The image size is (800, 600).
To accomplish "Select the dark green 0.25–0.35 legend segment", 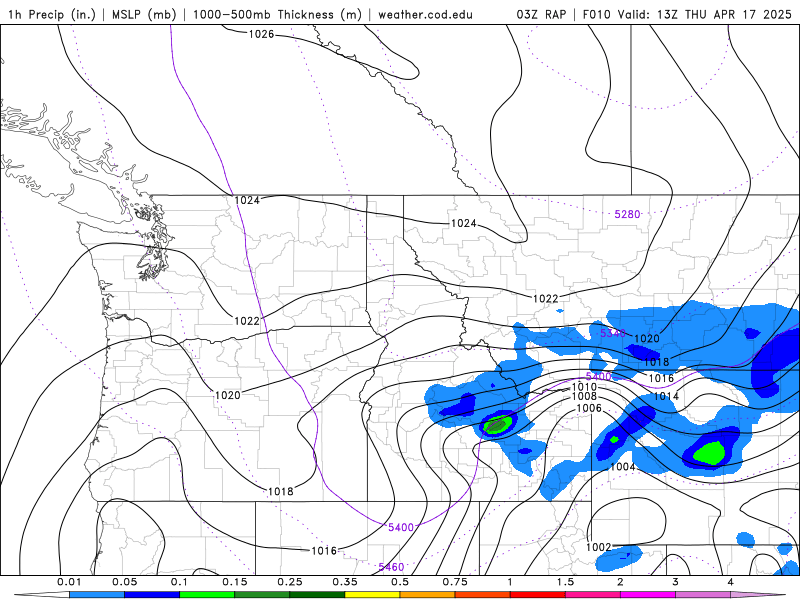I will [317, 595].
